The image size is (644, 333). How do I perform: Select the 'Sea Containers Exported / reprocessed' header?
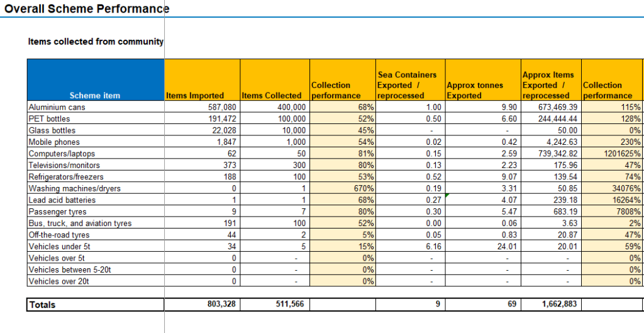(x=410, y=80)
